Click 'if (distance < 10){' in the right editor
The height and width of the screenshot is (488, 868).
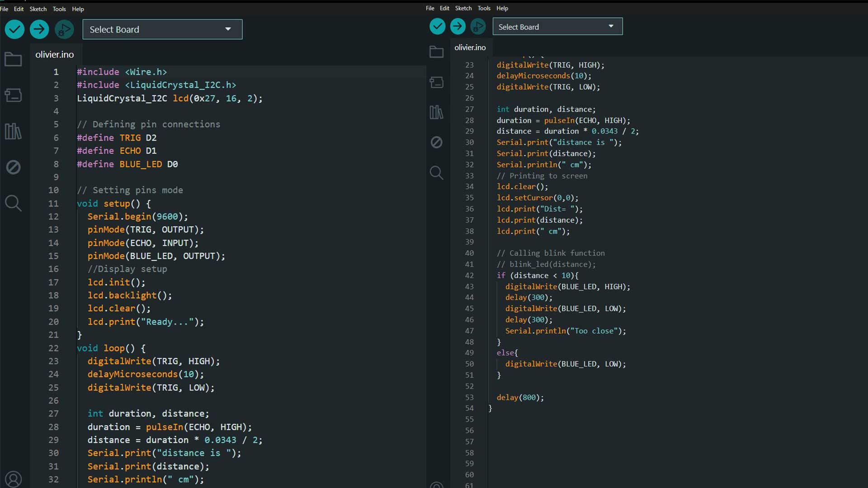click(538, 276)
